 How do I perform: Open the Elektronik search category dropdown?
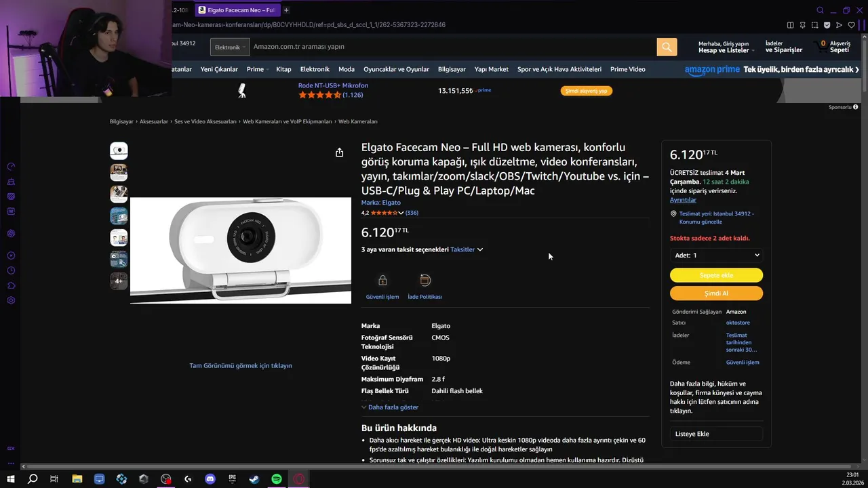click(x=230, y=47)
